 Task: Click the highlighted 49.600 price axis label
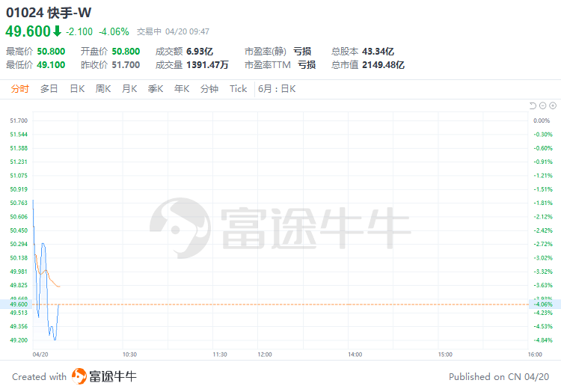19,304
